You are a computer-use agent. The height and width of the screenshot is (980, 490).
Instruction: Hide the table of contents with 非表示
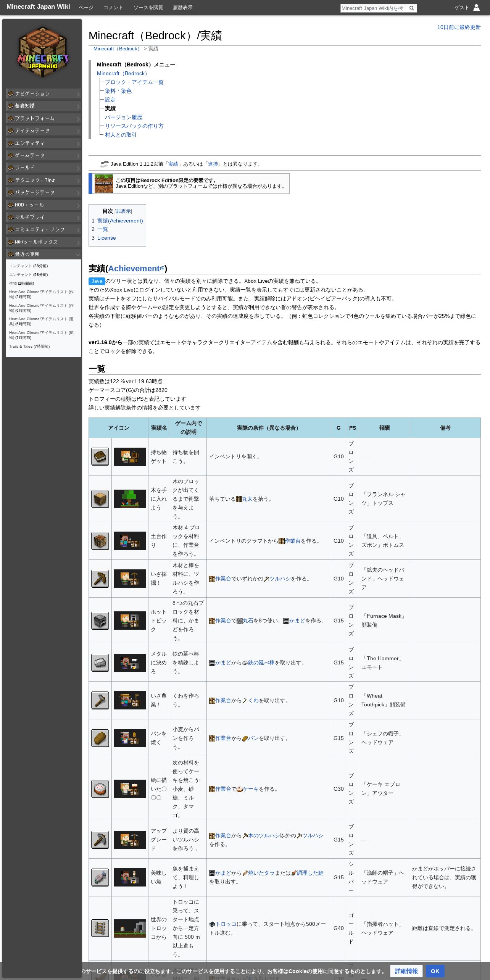point(123,211)
